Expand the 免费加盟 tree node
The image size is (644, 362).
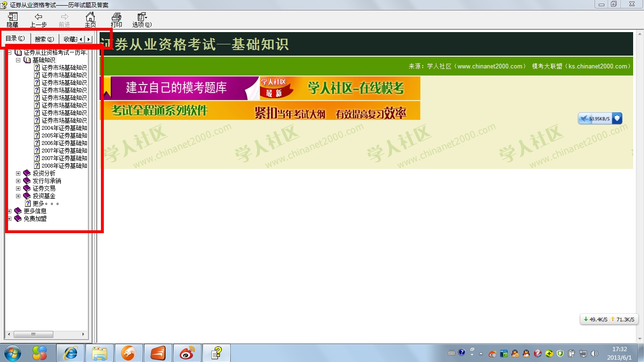(9, 219)
